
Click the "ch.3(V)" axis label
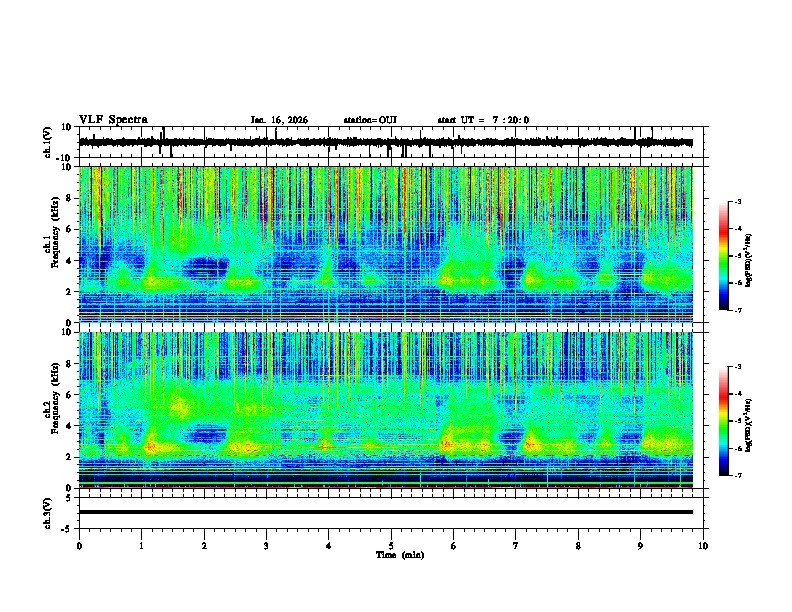pyautogui.click(x=48, y=513)
